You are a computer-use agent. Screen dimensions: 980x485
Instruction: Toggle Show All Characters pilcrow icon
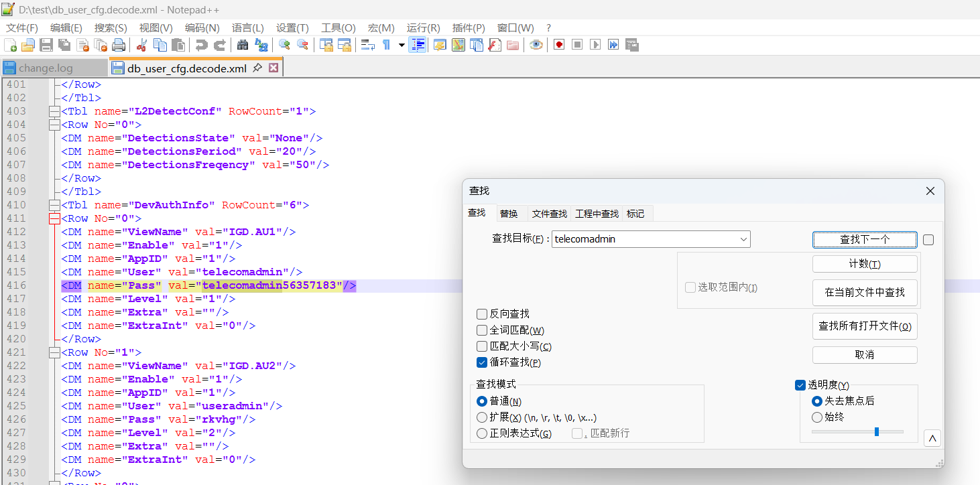pyautogui.click(x=386, y=45)
